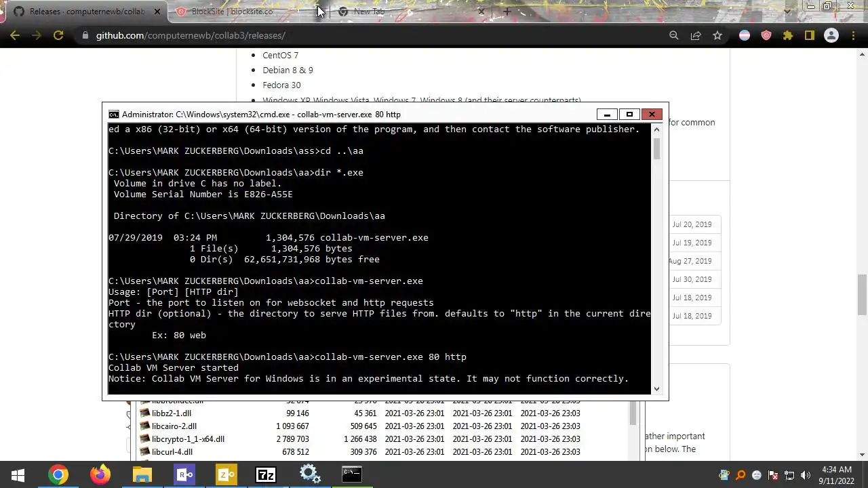Click the Debian 8 & 9 list item
868x488 pixels.
(288, 70)
